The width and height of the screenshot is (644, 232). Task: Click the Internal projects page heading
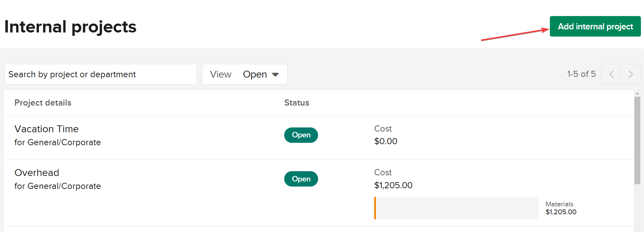click(x=70, y=27)
